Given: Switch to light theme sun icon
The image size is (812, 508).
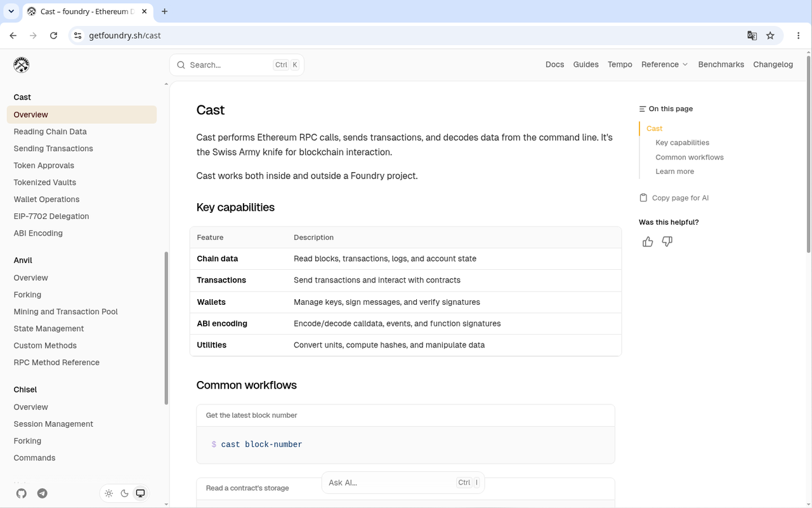Looking at the screenshot, I should point(109,493).
